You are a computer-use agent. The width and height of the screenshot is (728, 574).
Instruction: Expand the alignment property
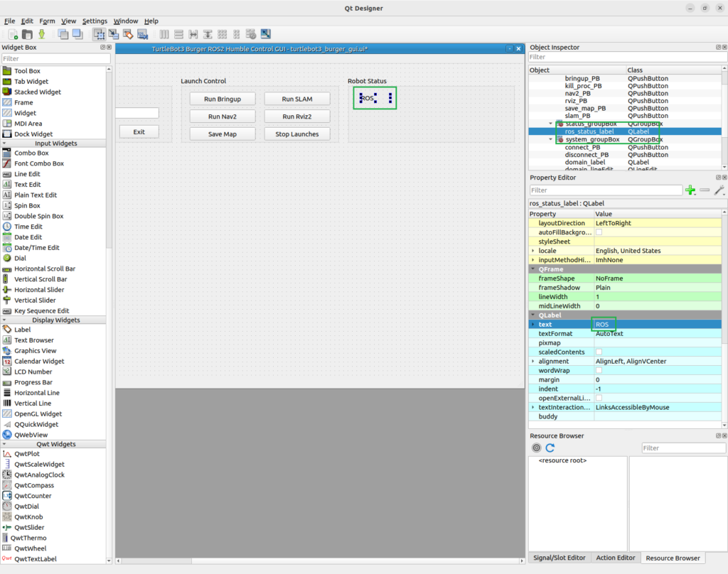(533, 361)
